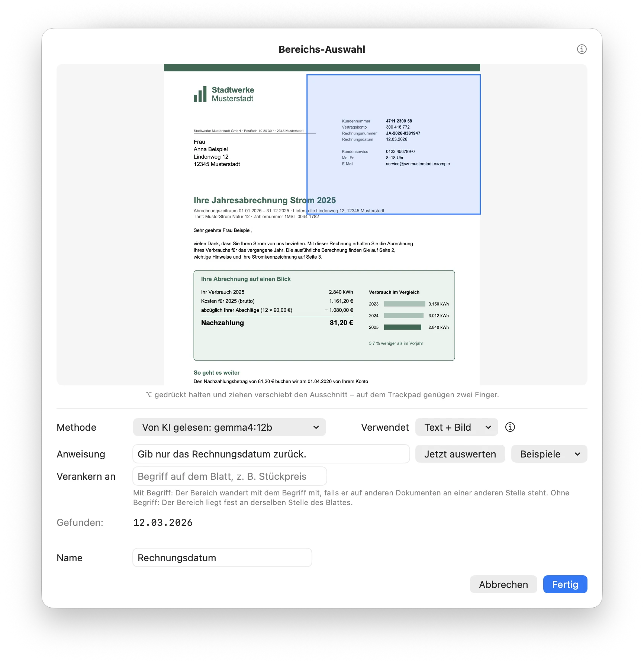Click the 2024 consumption bar '3.012 kWh'

(x=404, y=316)
